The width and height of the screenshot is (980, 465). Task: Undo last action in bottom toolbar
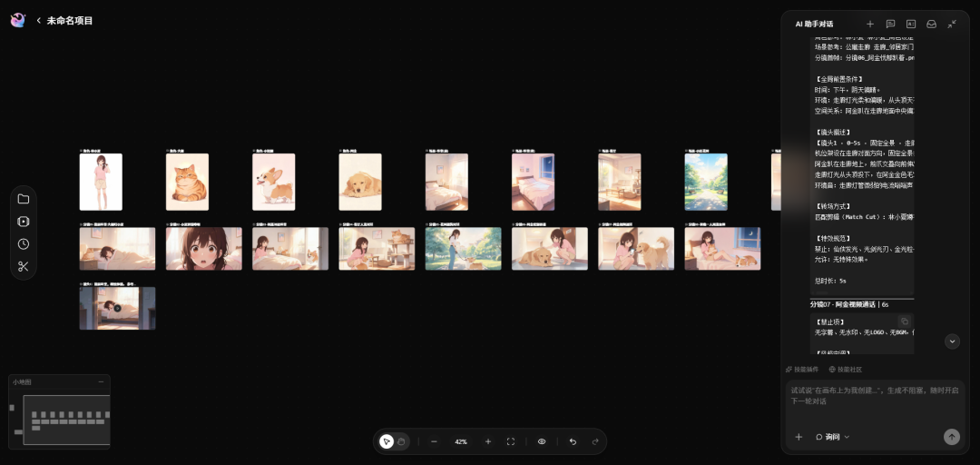573,441
